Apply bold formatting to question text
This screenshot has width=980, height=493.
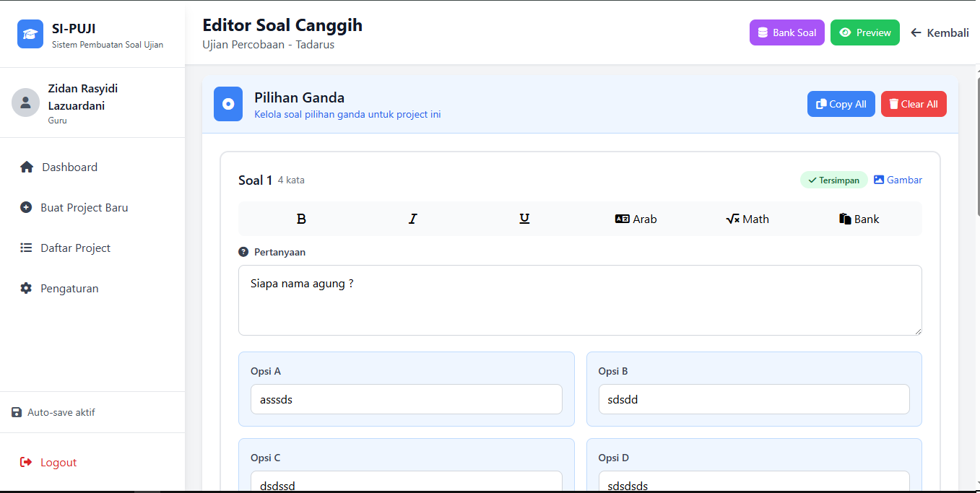(x=301, y=219)
